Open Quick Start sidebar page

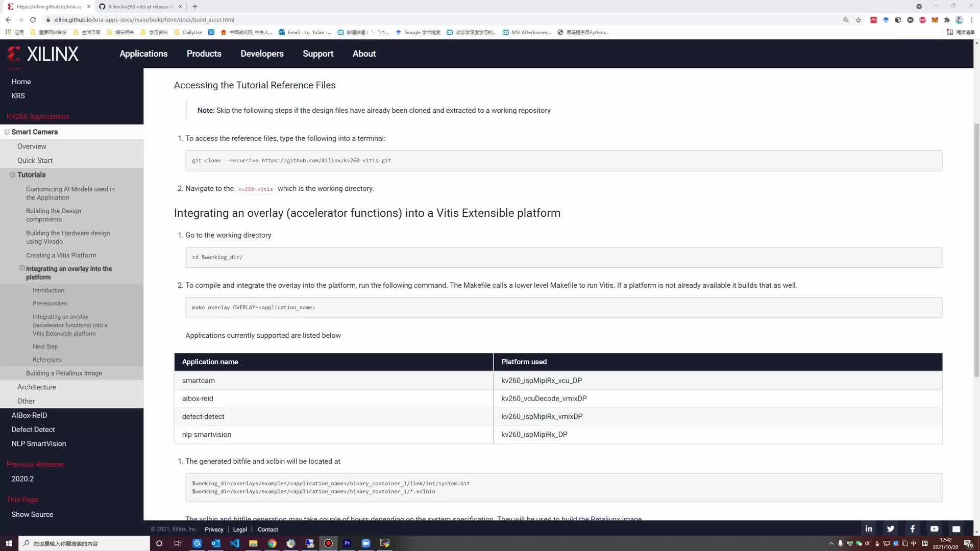[35, 161]
